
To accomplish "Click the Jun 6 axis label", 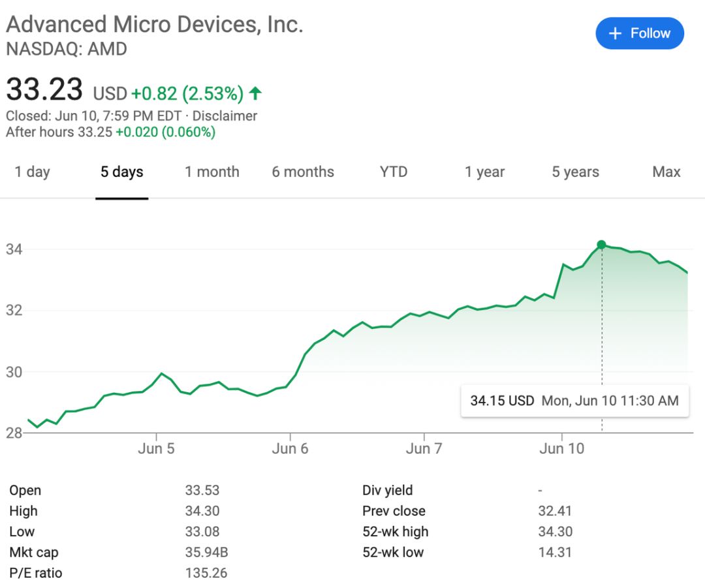I will [x=290, y=449].
